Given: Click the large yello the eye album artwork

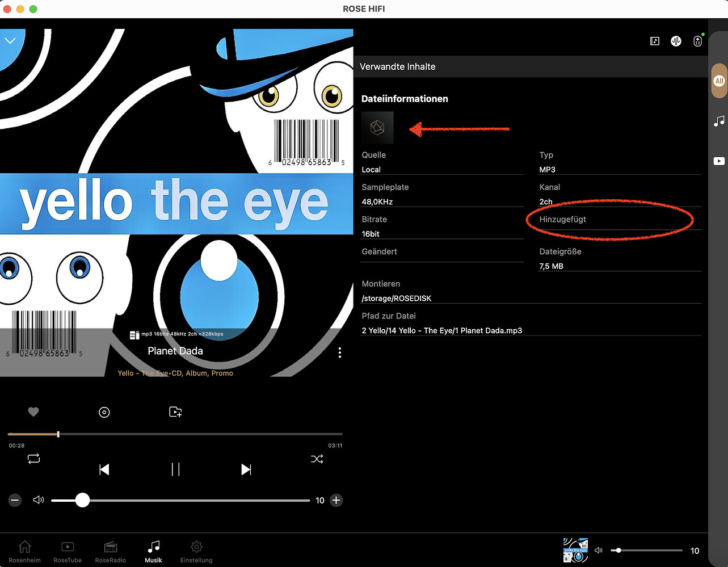Looking at the screenshot, I should (176, 203).
